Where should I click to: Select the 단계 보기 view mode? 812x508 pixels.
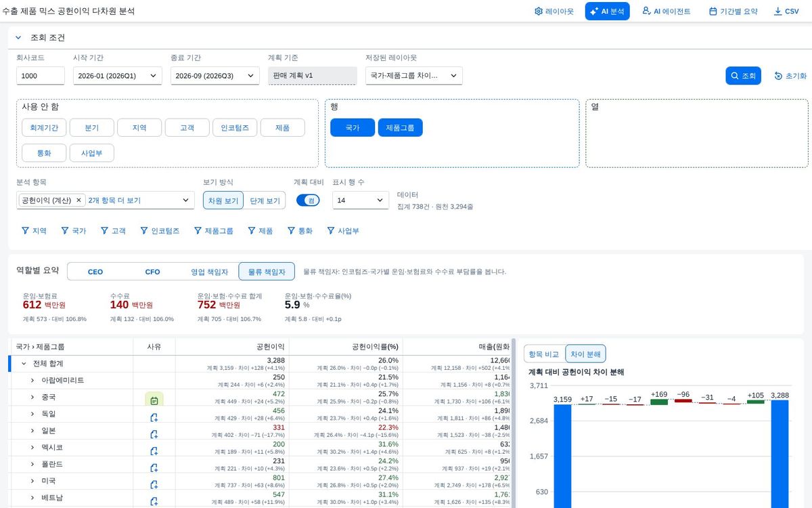(x=265, y=200)
